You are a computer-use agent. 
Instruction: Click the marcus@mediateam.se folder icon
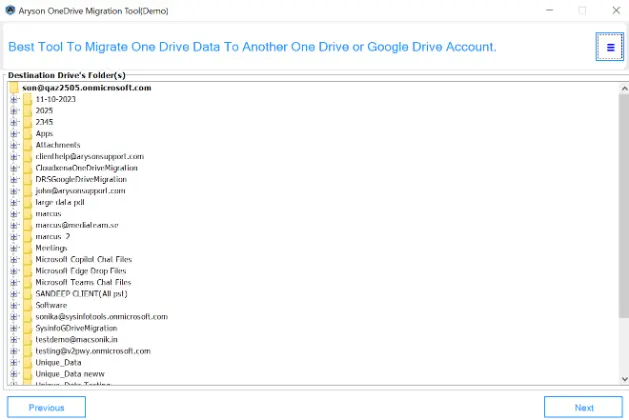27,225
